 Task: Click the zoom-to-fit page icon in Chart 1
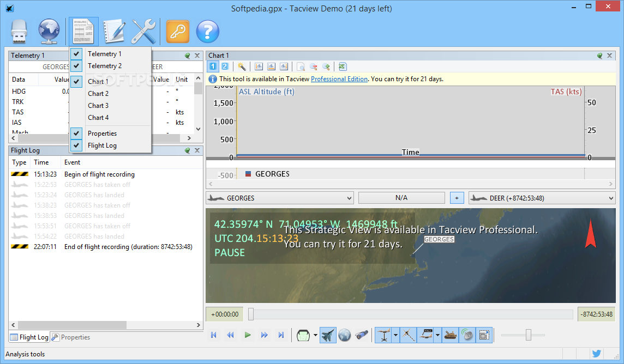[x=301, y=67]
